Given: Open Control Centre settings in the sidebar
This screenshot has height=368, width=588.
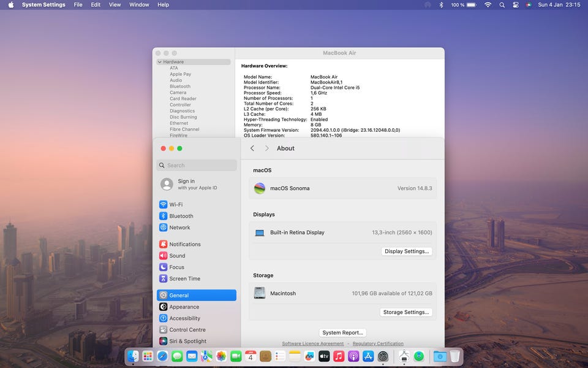Looking at the screenshot, I should pyautogui.click(x=187, y=330).
